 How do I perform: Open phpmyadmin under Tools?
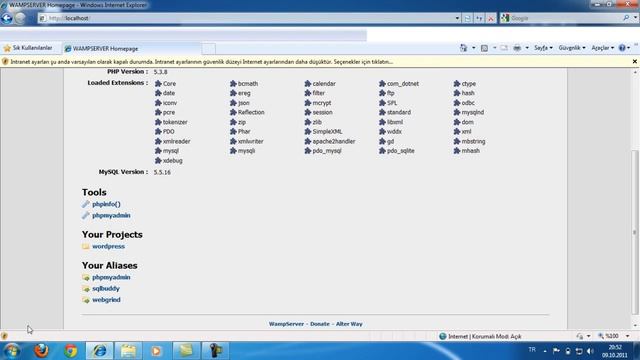(x=111, y=215)
